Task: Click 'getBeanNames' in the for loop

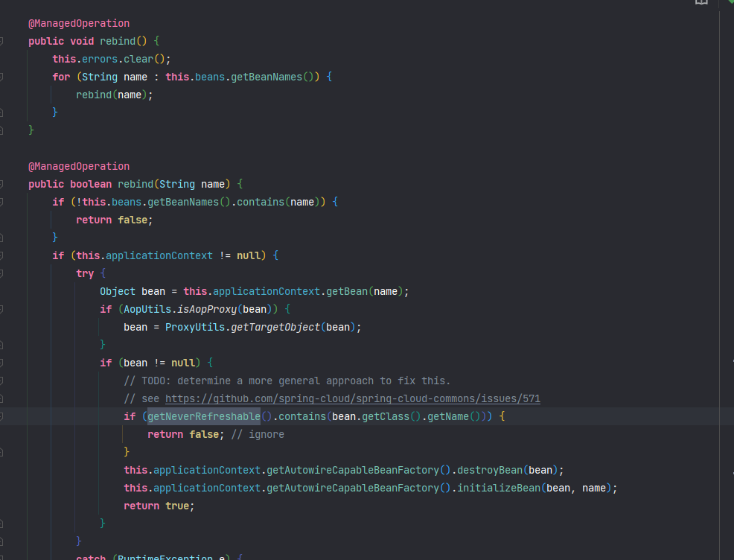Action: [x=267, y=77]
